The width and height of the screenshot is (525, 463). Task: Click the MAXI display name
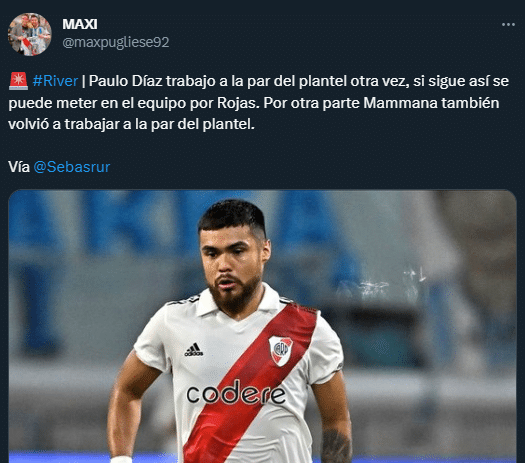pyautogui.click(x=80, y=24)
